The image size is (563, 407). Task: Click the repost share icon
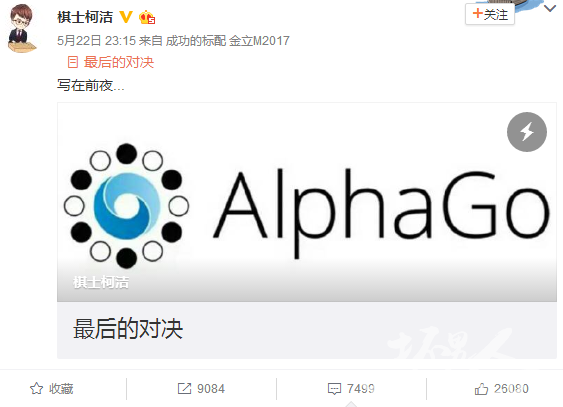point(185,388)
